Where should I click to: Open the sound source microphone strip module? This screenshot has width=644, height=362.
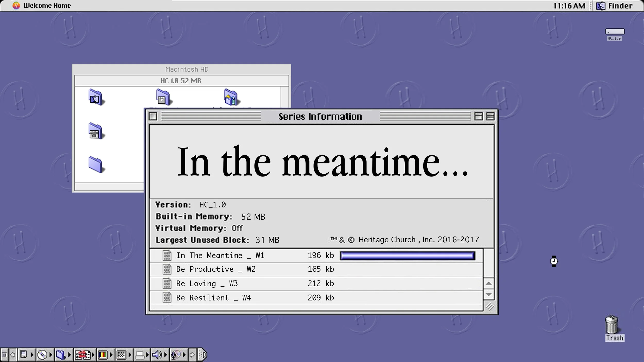tap(176, 355)
